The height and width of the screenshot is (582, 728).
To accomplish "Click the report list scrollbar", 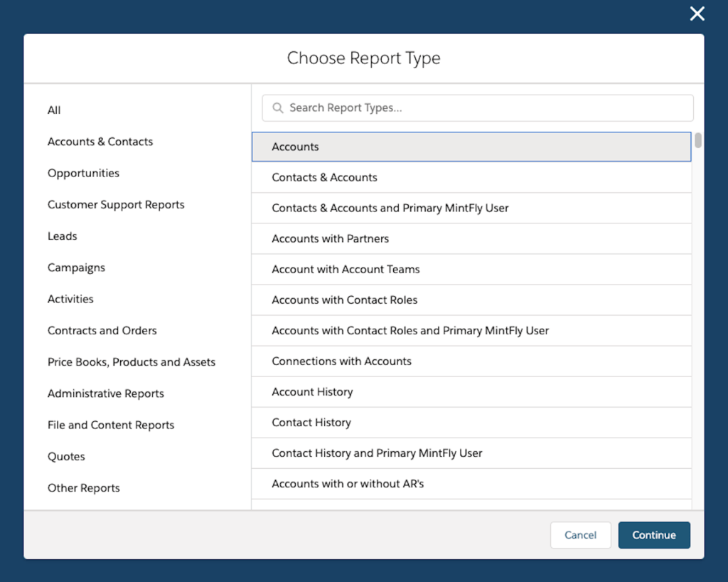I will pyautogui.click(x=698, y=141).
